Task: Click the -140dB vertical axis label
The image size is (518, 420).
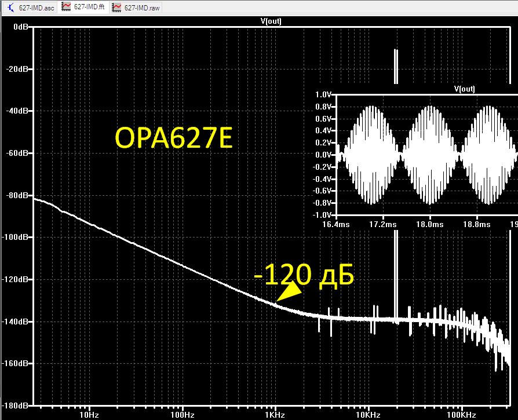Action: 15,322
